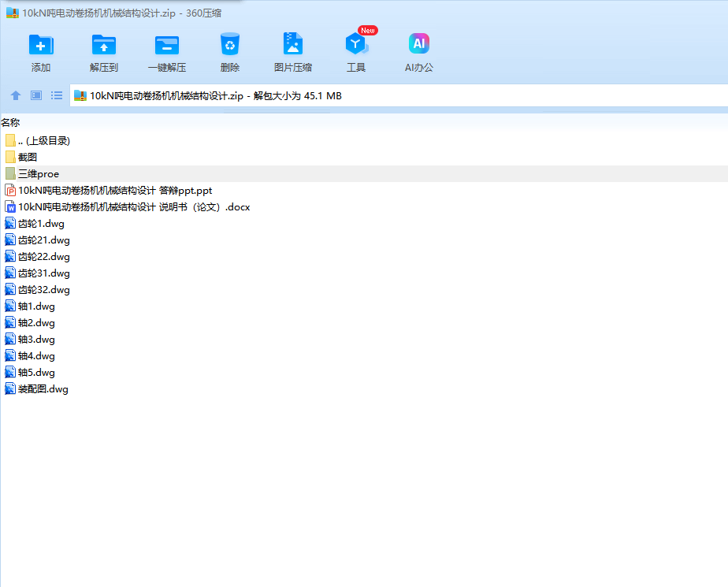The image size is (728, 587).
Task: Select the 三维proe folder
Action: click(x=364, y=173)
